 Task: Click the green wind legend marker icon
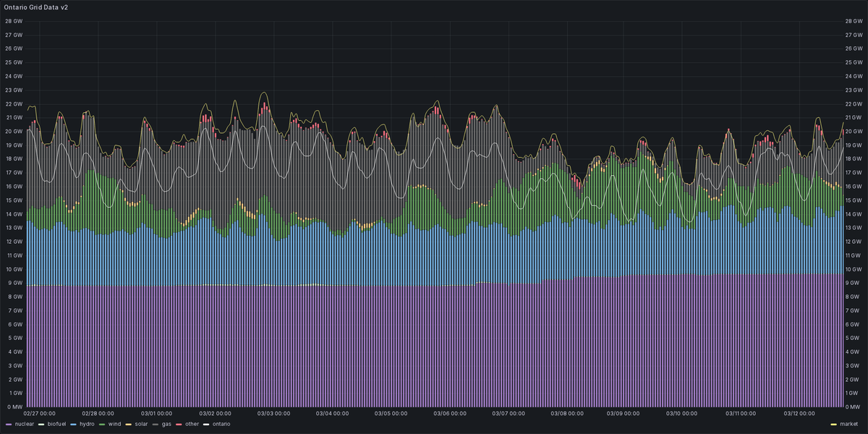pos(102,425)
